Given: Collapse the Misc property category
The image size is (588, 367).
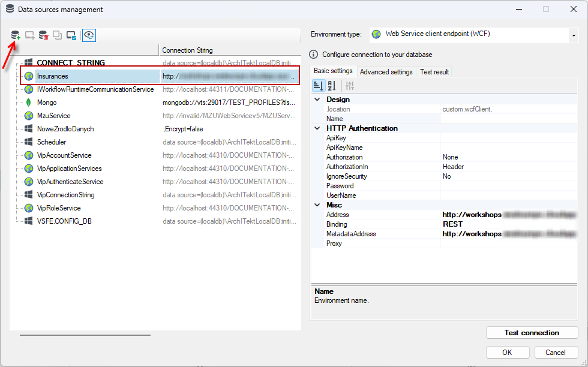Looking at the screenshot, I should point(317,205).
